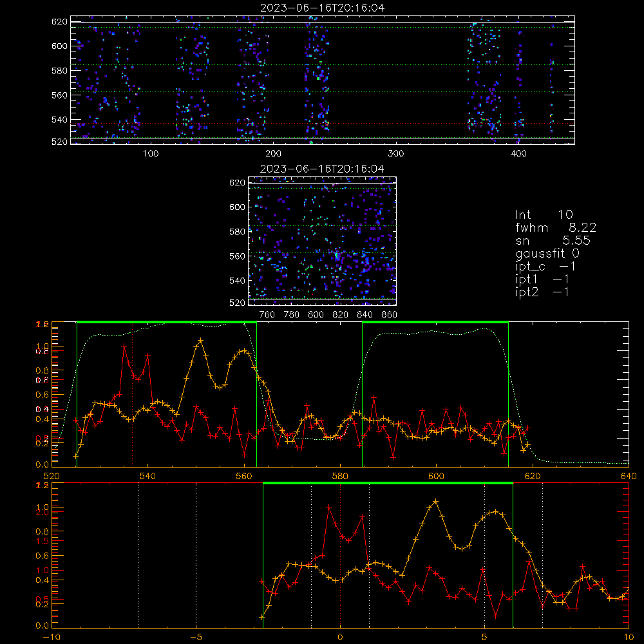Click x-axis label 840 under the small middle image
Image resolution: width=644 pixels, height=644 pixels.
(x=365, y=315)
